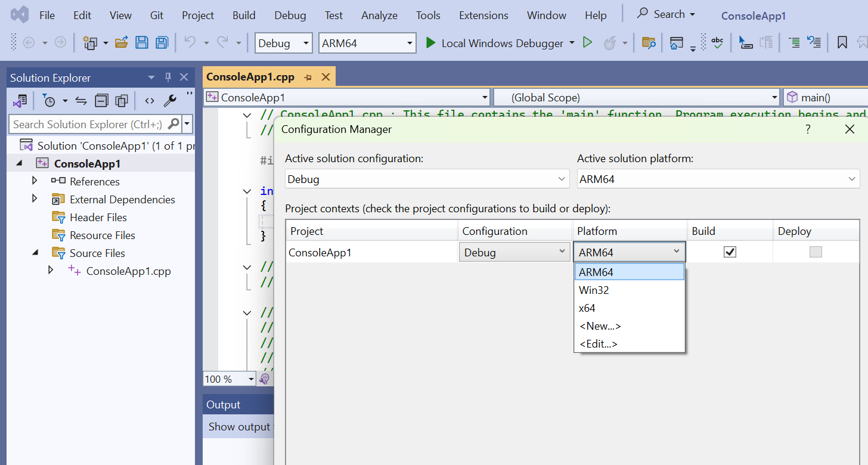Click the Deploy checkbox for ConsoleApp1
Image resolution: width=868 pixels, height=465 pixels.
point(816,252)
